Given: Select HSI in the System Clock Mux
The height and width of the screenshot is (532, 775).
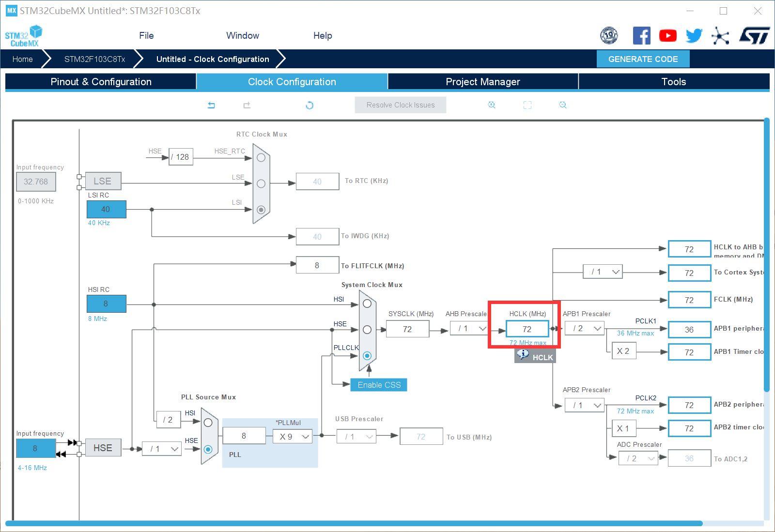Looking at the screenshot, I should 367,304.
